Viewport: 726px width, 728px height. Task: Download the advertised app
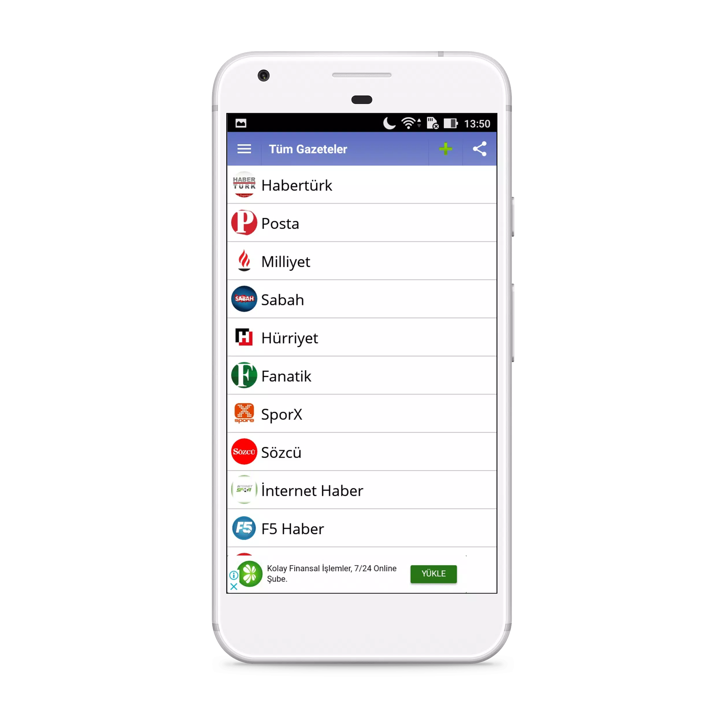433,574
